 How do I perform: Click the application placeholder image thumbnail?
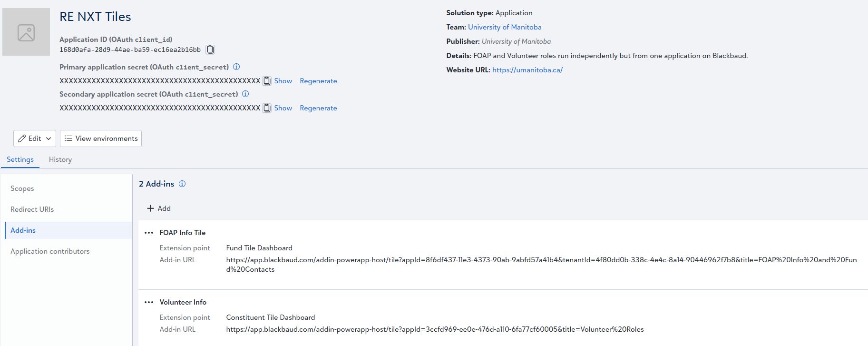click(26, 32)
